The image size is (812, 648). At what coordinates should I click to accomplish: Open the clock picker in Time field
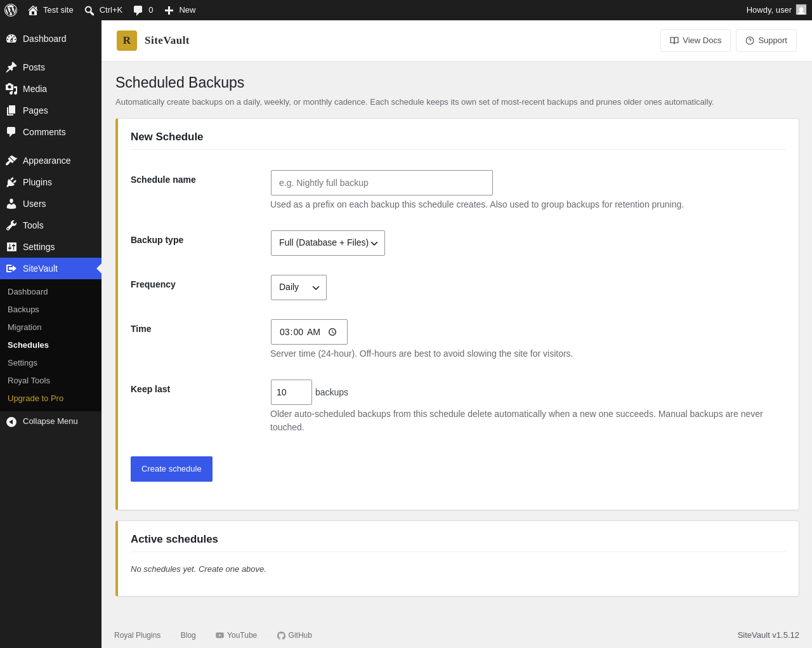tap(332, 332)
